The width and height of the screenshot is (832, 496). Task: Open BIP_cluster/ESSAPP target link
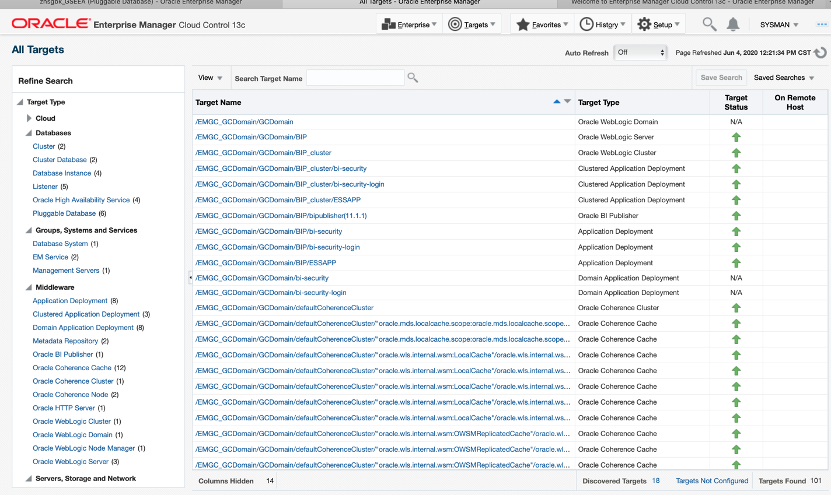coord(278,200)
